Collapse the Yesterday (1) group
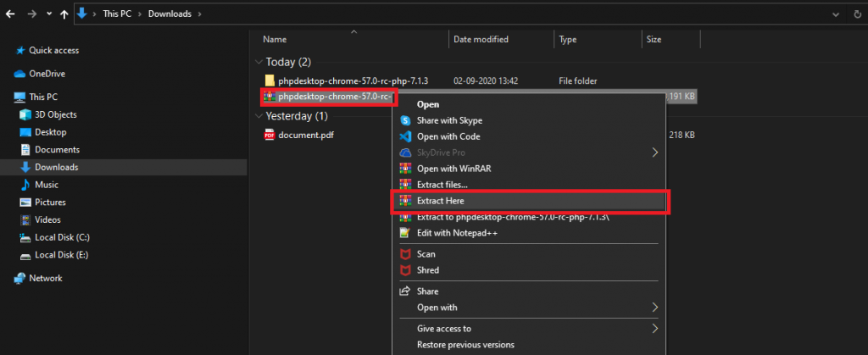The image size is (868, 355). click(259, 116)
